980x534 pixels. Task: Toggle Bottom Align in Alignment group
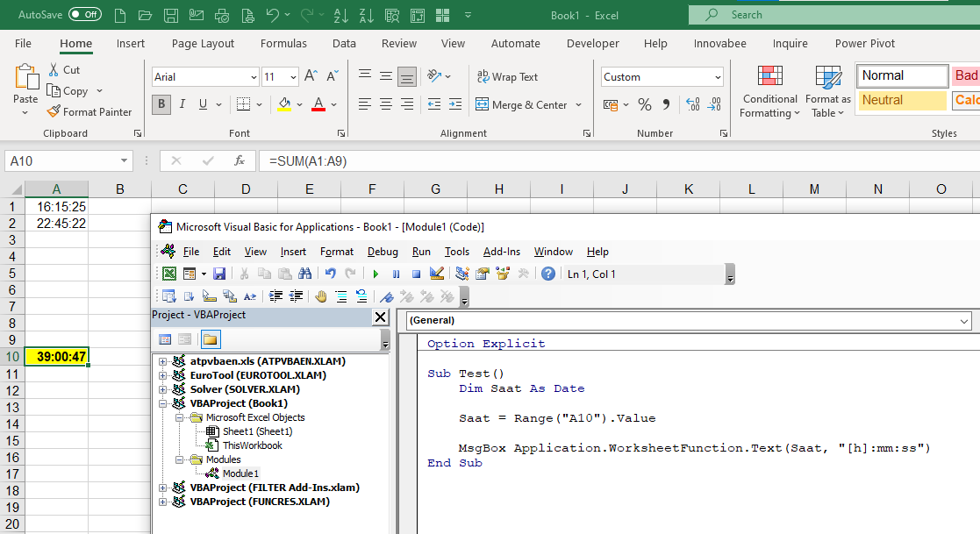(407, 77)
